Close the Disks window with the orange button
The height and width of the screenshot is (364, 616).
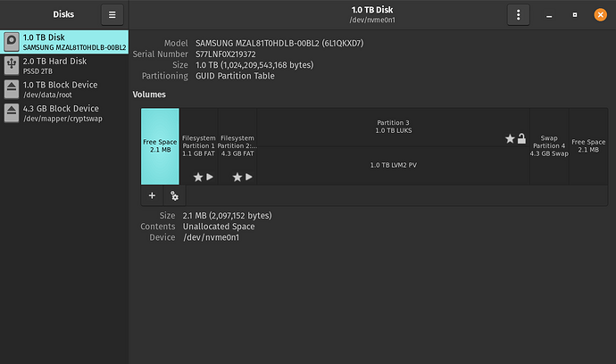(600, 15)
